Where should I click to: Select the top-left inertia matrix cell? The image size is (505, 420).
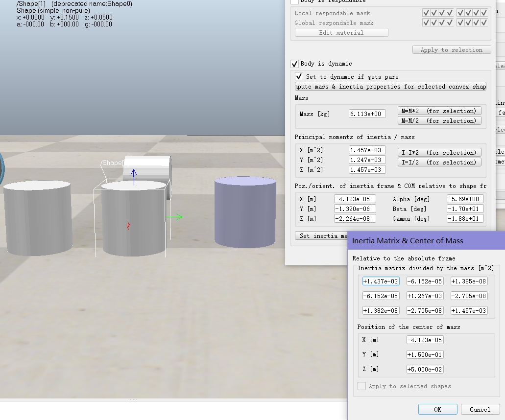381,281
